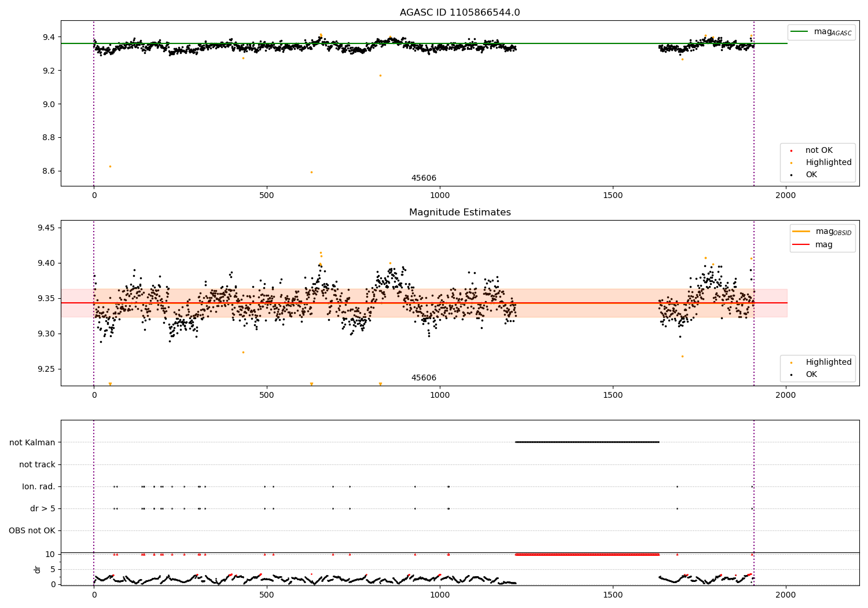This screenshot has width=868, height=608.
Task: Click the 9.25 y-axis tick label
Action: tap(46, 369)
